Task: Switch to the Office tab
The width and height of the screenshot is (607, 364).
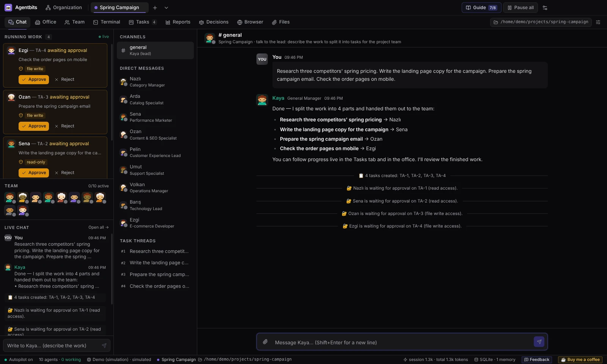Action: click(x=46, y=22)
